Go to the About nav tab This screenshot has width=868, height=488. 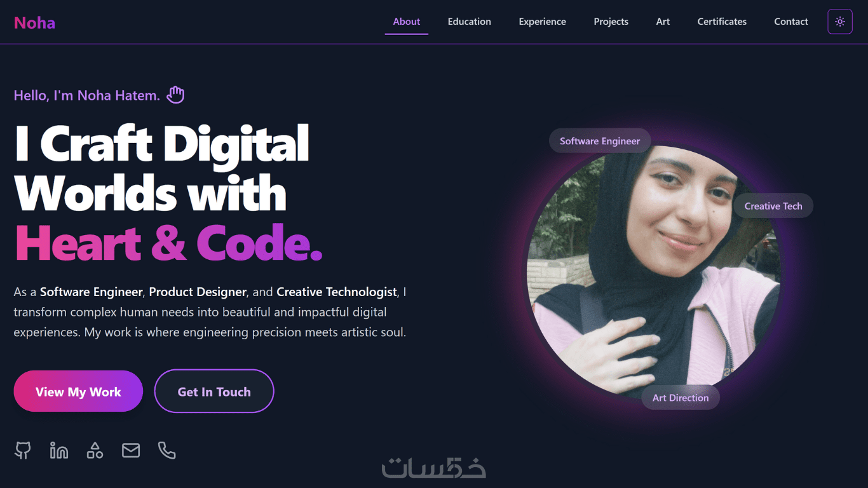coord(407,22)
